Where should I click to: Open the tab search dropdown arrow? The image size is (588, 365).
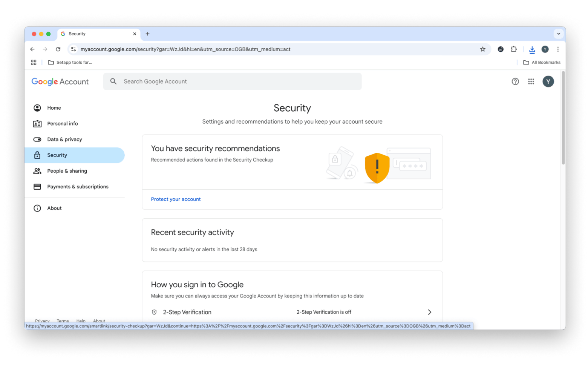(x=558, y=34)
